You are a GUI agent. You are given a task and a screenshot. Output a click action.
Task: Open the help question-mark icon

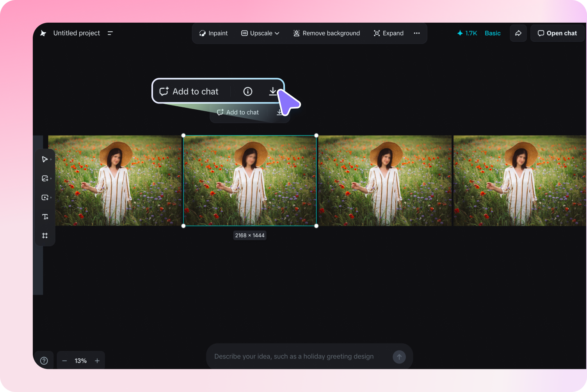[44, 360]
